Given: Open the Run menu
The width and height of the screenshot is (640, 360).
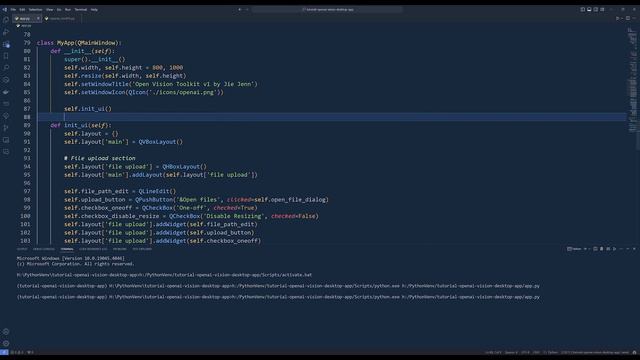Looking at the screenshot, I should coord(68,9).
